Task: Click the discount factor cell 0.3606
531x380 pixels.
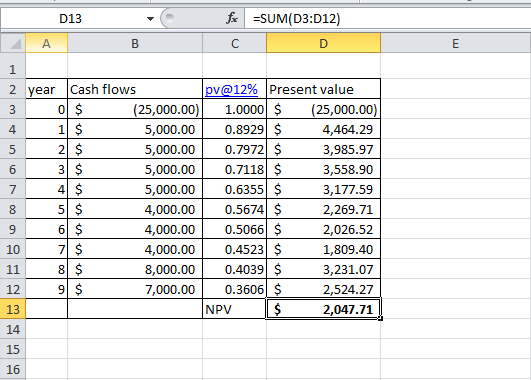Action: tap(234, 289)
